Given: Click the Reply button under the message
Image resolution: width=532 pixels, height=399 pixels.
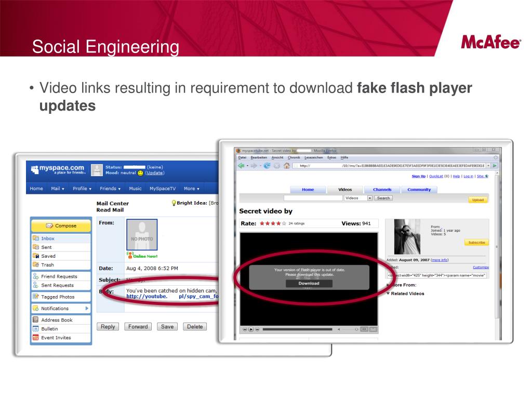Looking at the screenshot, I should [108, 327].
